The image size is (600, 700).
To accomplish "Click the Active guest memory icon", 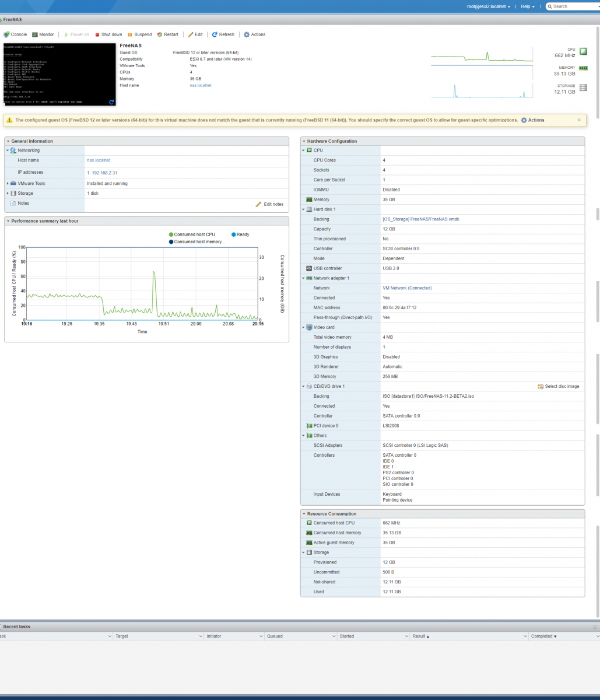I will pos(309,542).
